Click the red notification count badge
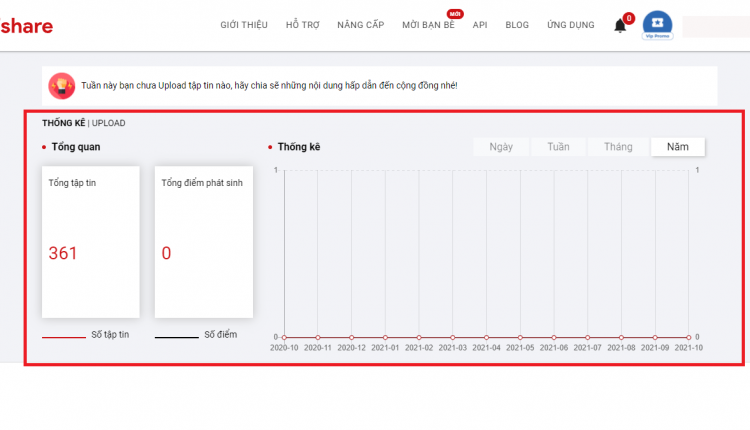The height and width of the screenshot is (430, 750). click(629, 18)
